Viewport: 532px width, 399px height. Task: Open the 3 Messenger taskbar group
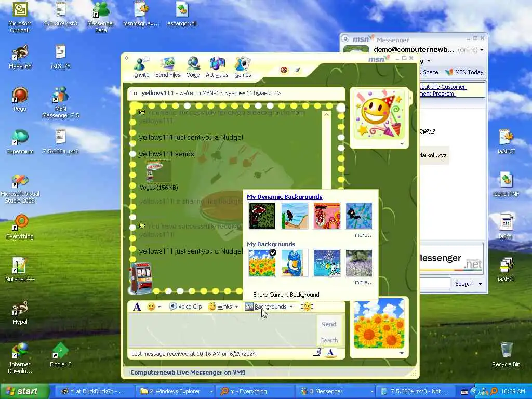pyautogui.click(x=336, y=391)
